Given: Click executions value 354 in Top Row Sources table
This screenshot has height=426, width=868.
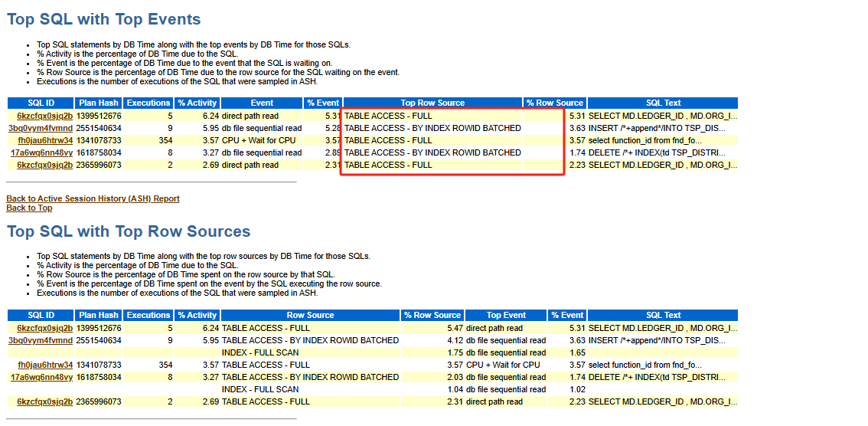Looking at the screenshot, I should click(x=165, y=365).
